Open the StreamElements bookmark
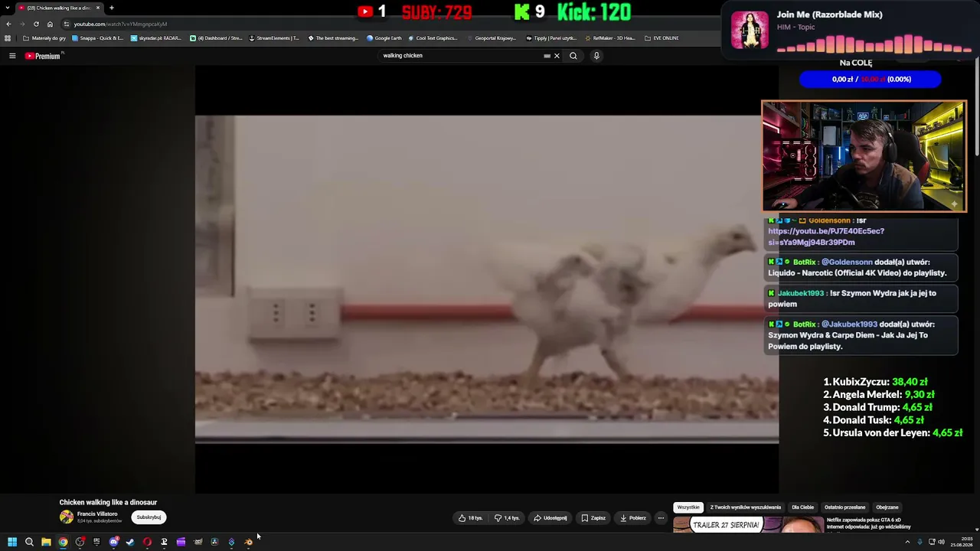980x551 pixels. [274, 38]
